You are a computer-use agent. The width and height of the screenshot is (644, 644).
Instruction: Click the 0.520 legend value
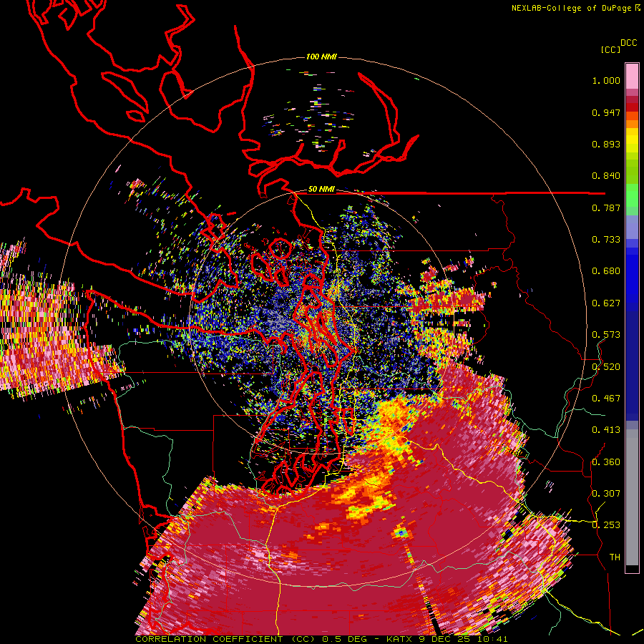coord(606,367)
